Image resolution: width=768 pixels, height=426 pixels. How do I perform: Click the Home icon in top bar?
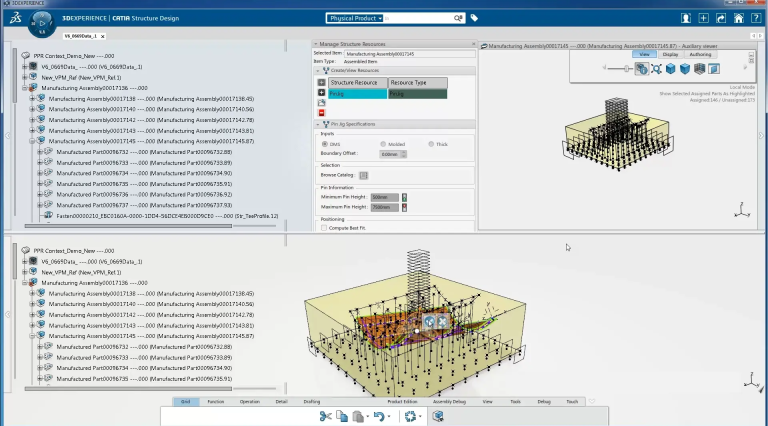(739, 18)
